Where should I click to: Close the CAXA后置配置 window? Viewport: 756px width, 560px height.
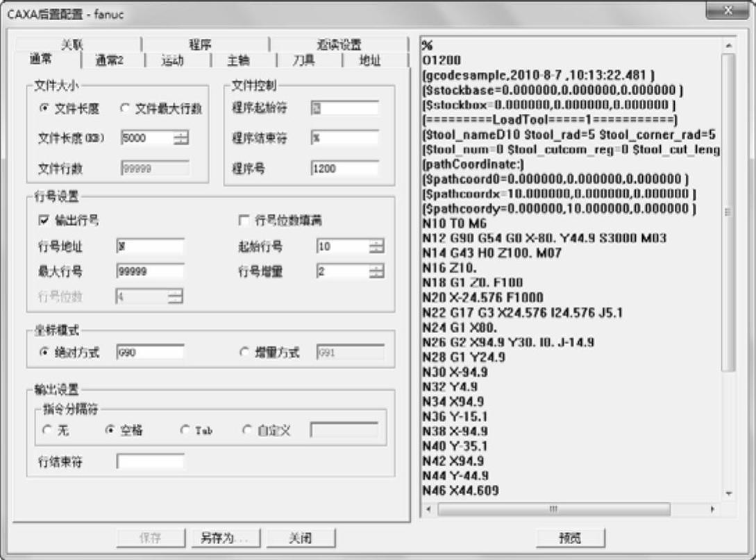click(728, 10)
